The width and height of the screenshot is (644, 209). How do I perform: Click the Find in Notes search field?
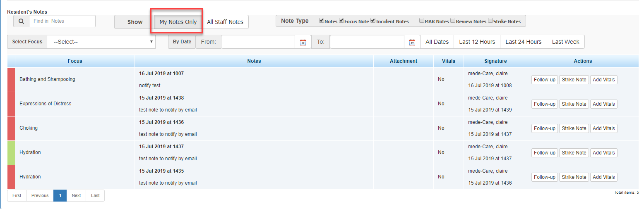62,21
